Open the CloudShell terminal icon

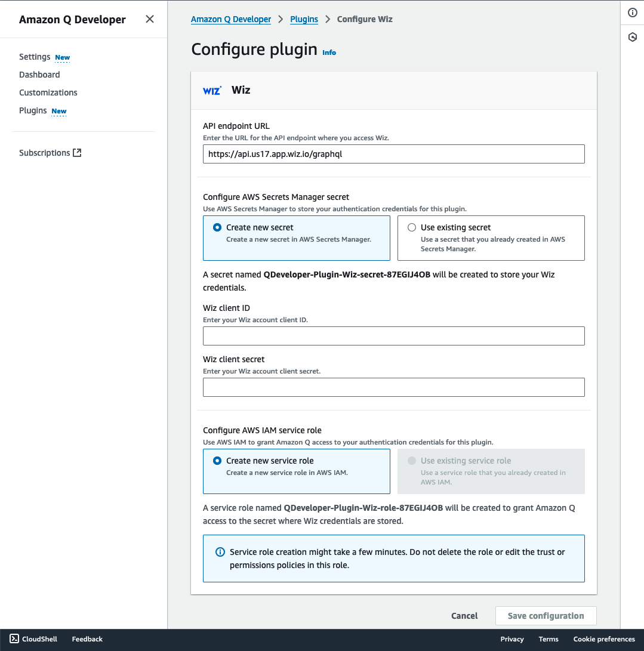pos(14,638)
